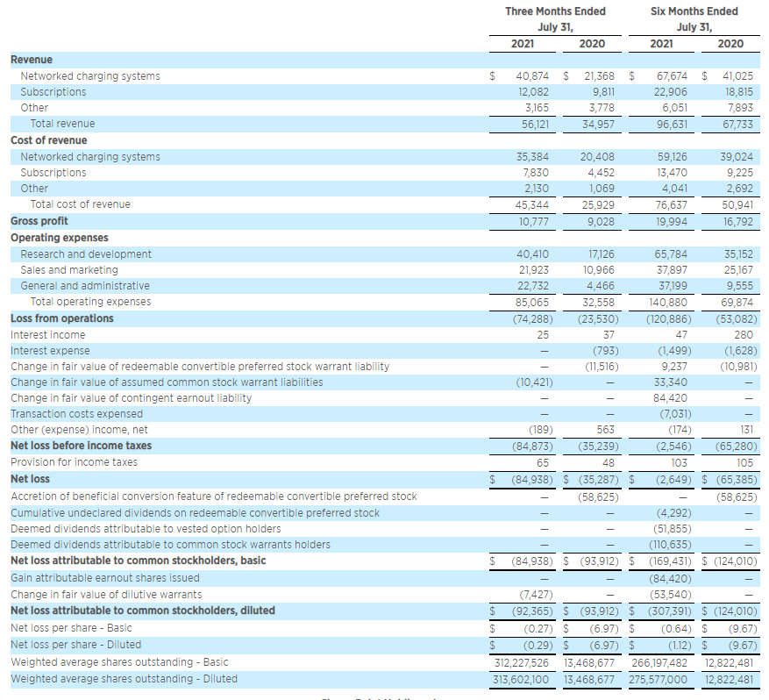Select 'Transaction costs expensed' label

[x=76, y=414]
